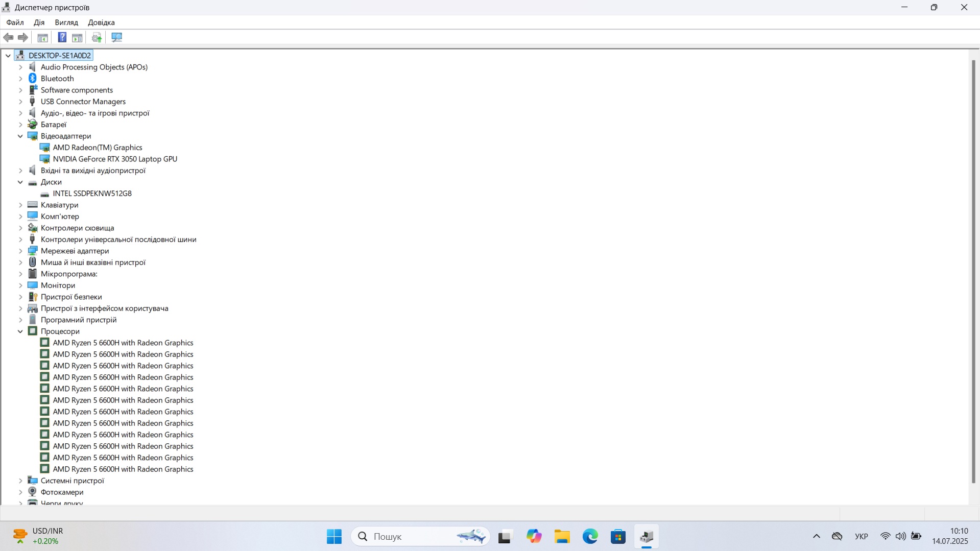Open the Windows Start button
The image size is (980, 551).
coord(334,536)
